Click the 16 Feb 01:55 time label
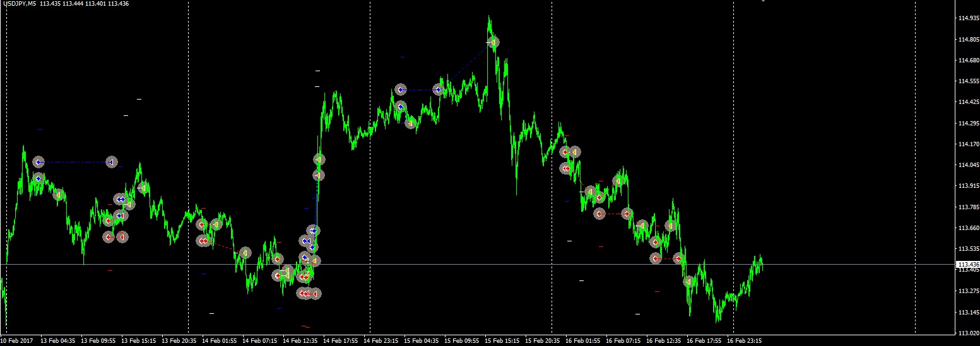Viewport: 980px width, 346px height. point(583,340)
